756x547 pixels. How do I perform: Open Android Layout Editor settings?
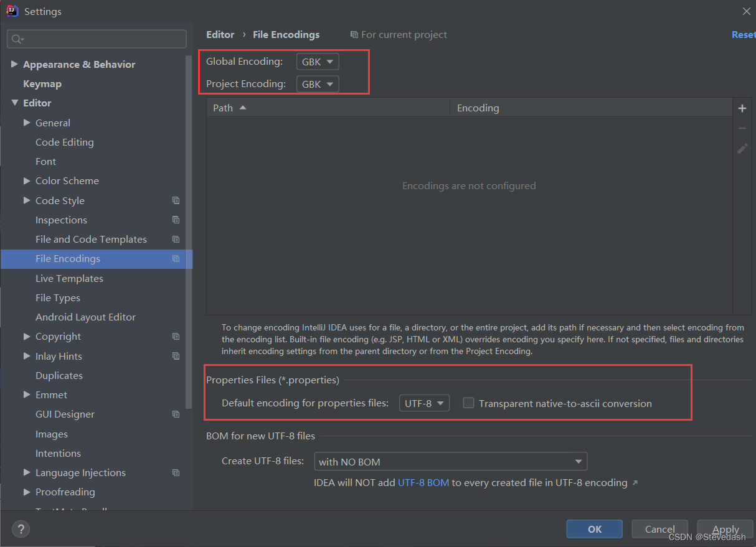coord(85,317)
